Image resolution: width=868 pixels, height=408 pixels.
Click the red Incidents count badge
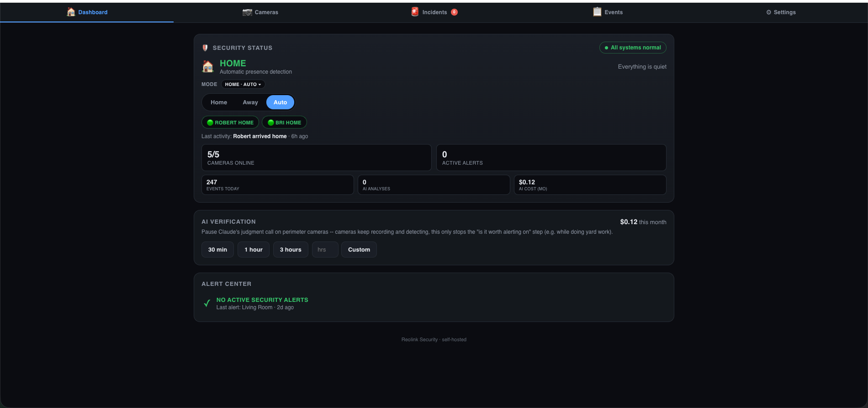(454, 12)
